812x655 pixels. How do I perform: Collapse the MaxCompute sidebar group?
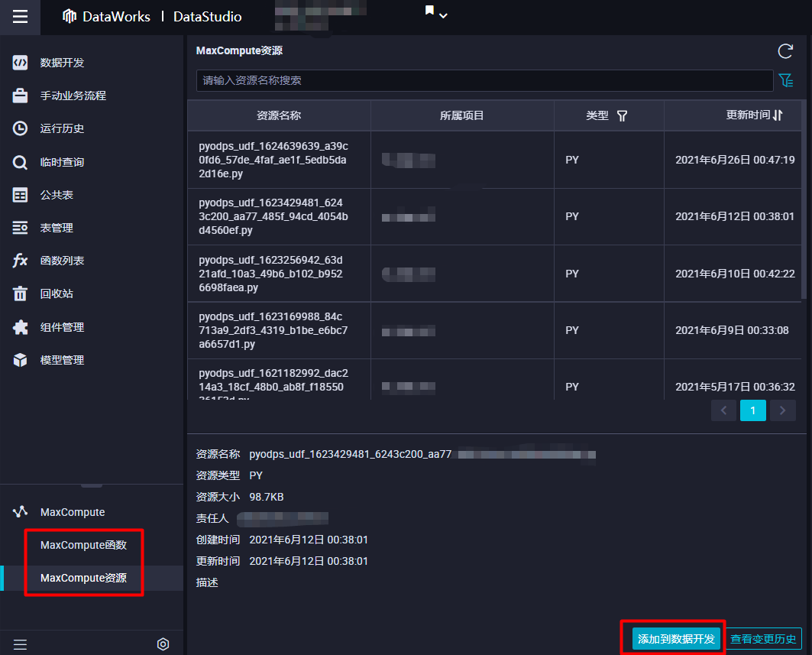click(73, 512)
